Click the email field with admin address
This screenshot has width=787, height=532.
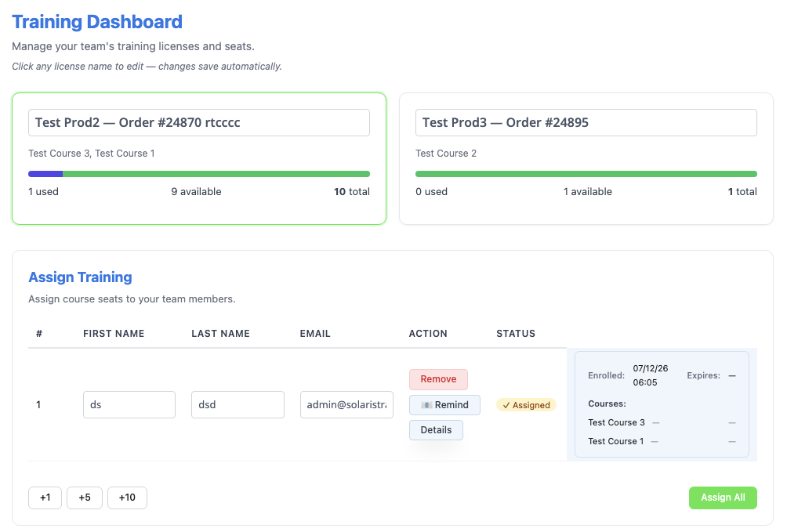tap(346, 404)
